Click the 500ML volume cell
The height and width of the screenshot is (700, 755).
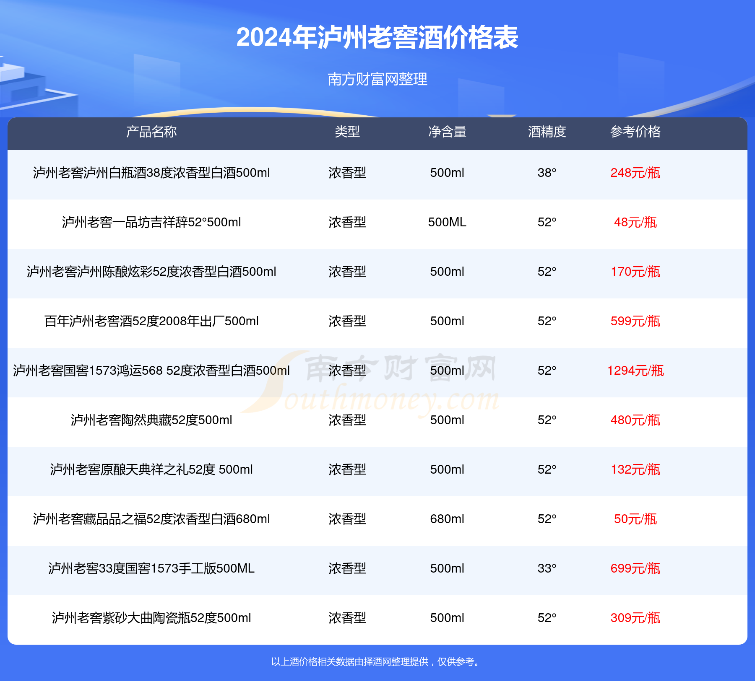(x=447, y=222)
